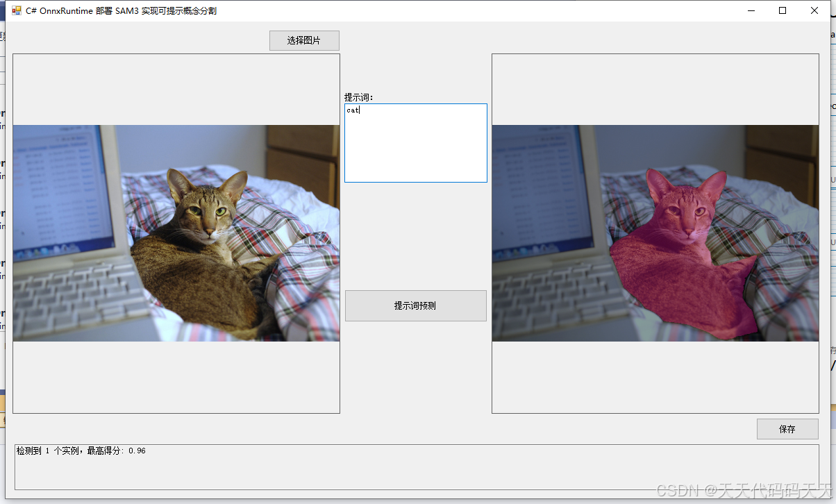Click the application icon in the title bar
The image size is (836, 504).
click(x=17, y=10)
